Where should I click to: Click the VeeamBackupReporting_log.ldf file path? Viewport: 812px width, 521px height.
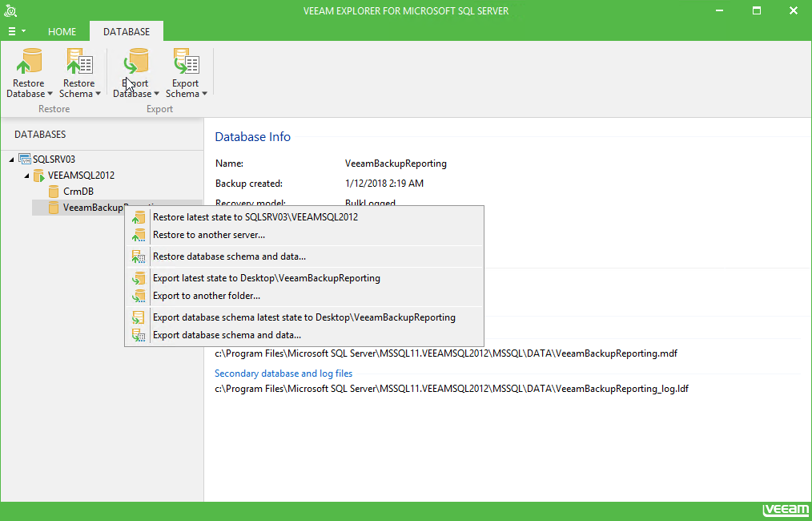(452, 389)
